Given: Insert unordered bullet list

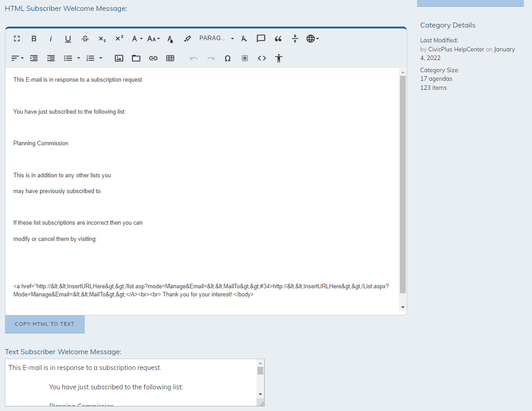Looking at the screenshot, I should [x=68, y=58].
